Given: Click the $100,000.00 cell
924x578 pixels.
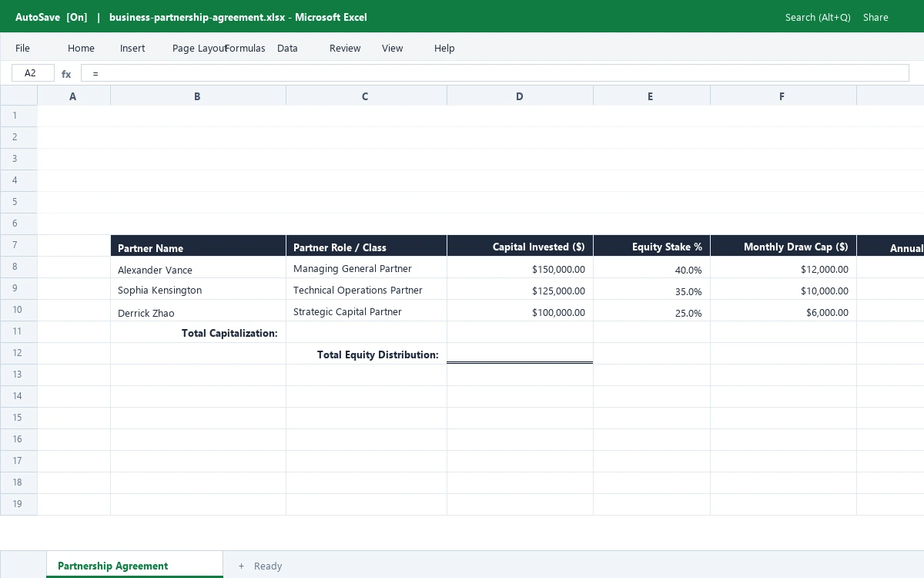Looking at the screenshot, I should pos(520,311).
